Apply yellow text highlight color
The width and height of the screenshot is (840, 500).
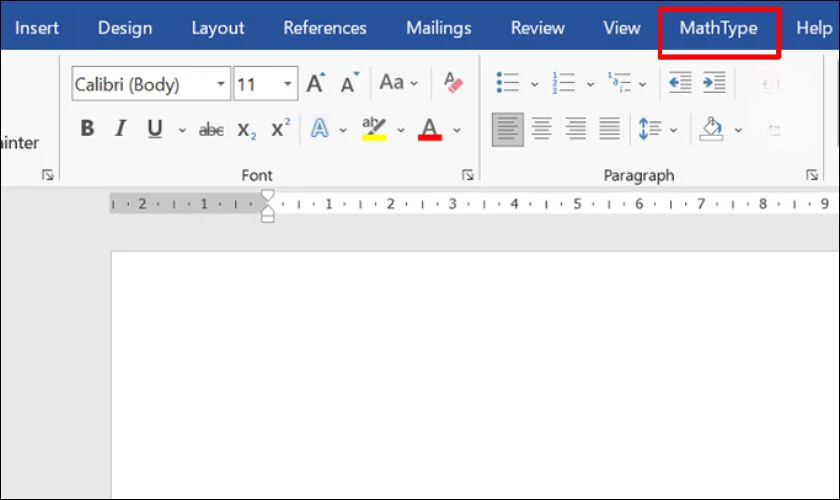tap(374, 129)
